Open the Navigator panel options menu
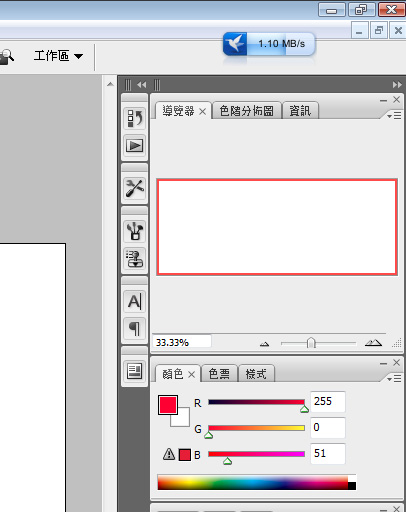 coord(394,116)
